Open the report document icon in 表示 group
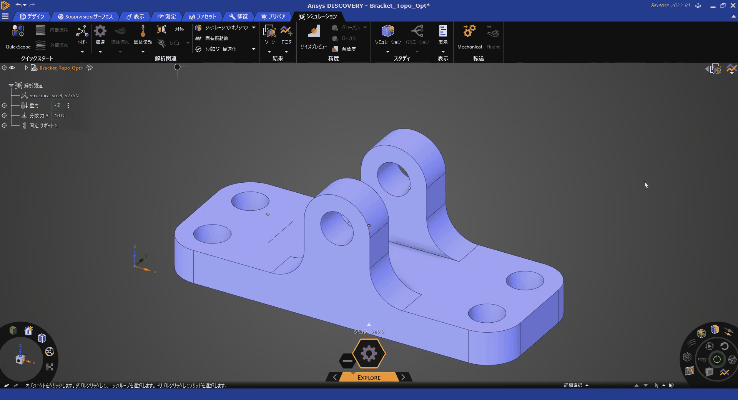 point(443,31)
